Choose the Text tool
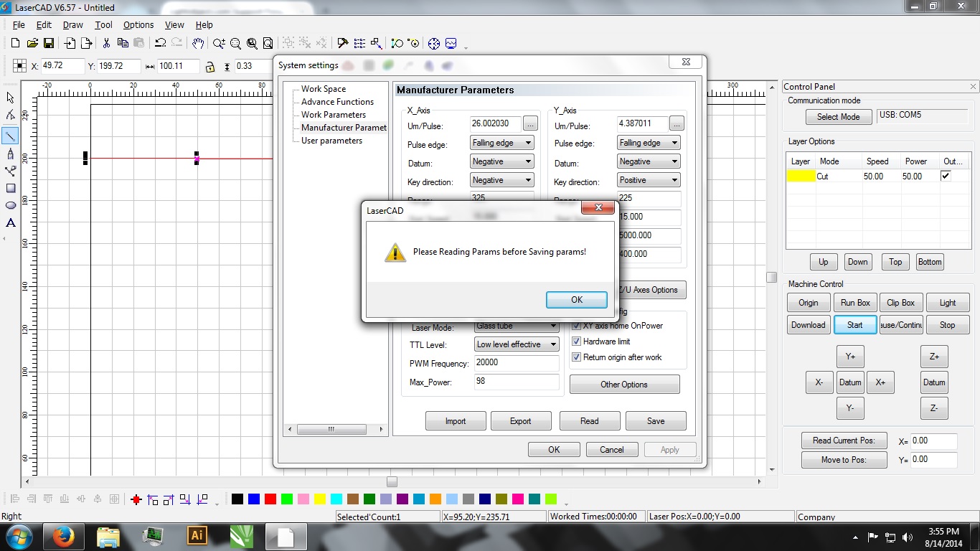This screenshot has height=551, width=980. (x=10, y=223)
